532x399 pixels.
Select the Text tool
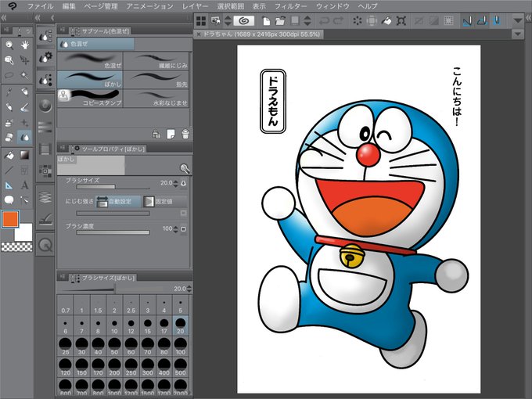click(x=25, y=185)
